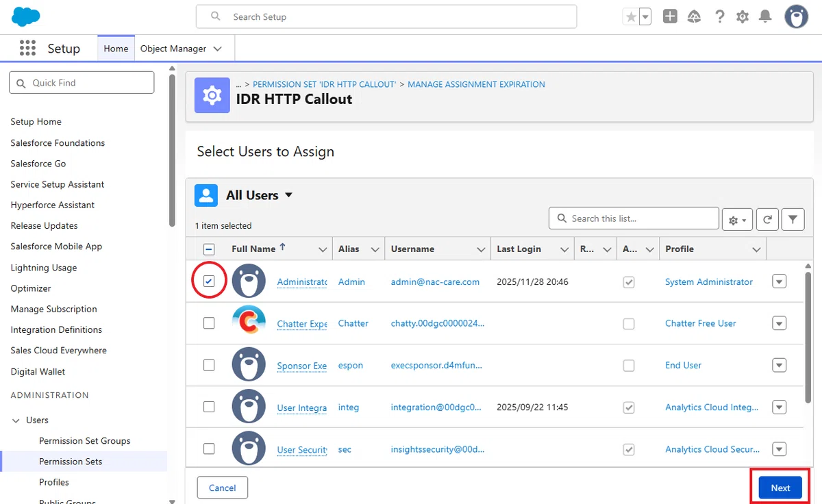This screenshot has height=504, width=822.
Task: Check the Sponsor Exec row checkbox
Action: coord(209,365)
